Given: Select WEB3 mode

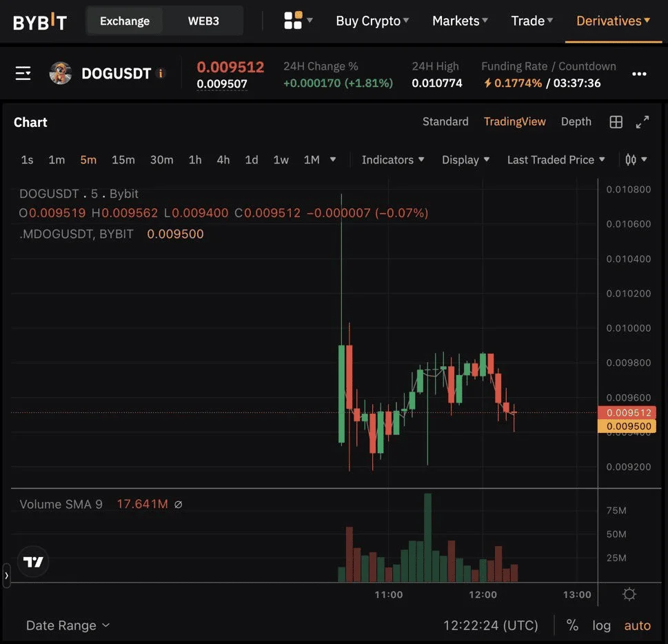Looking at the screenshot, I should tap(203, 21).
